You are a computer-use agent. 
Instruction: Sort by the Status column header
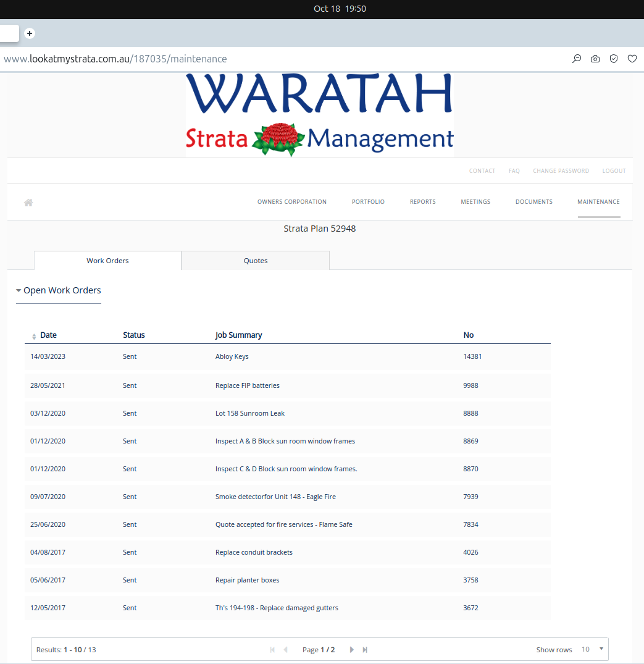(134, 335)
